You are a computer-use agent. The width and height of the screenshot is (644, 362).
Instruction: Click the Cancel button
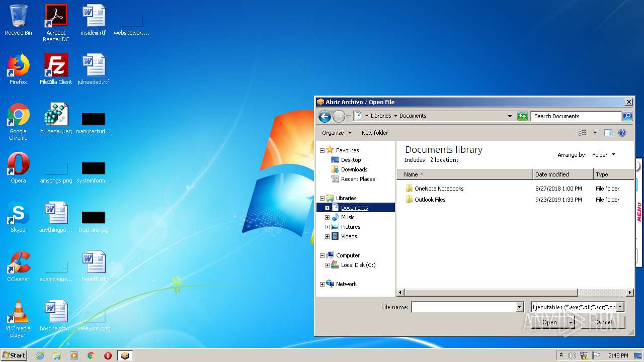(x=602, y=322)
